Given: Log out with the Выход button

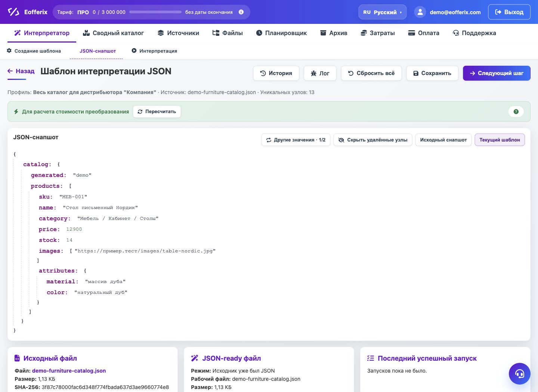Looking at the screenshot, I should click(x=509, y=12).
